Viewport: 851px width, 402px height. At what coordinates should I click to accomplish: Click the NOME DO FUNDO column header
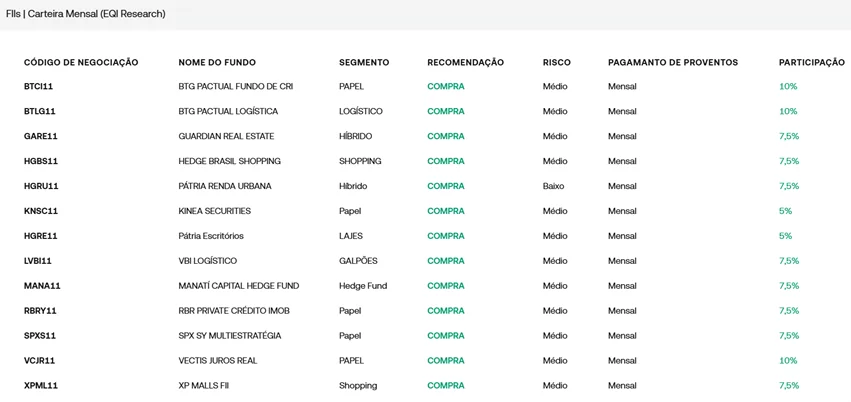click(x=217, y=62)
